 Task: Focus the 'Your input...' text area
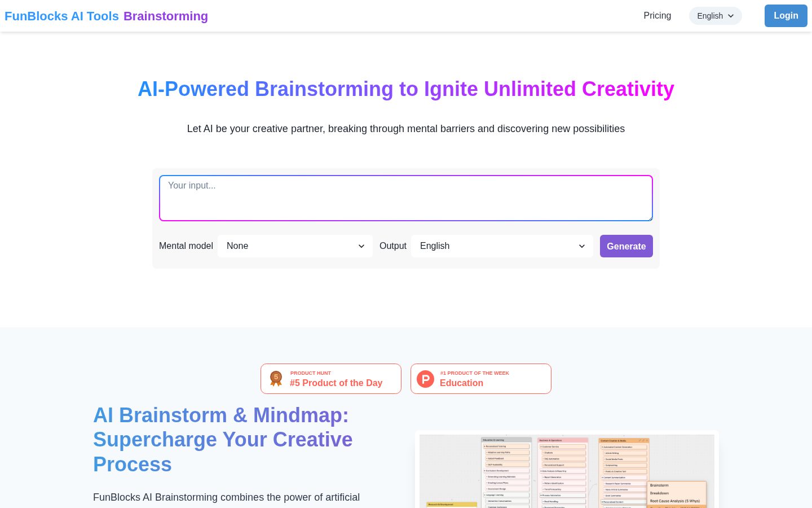(406, 198)
